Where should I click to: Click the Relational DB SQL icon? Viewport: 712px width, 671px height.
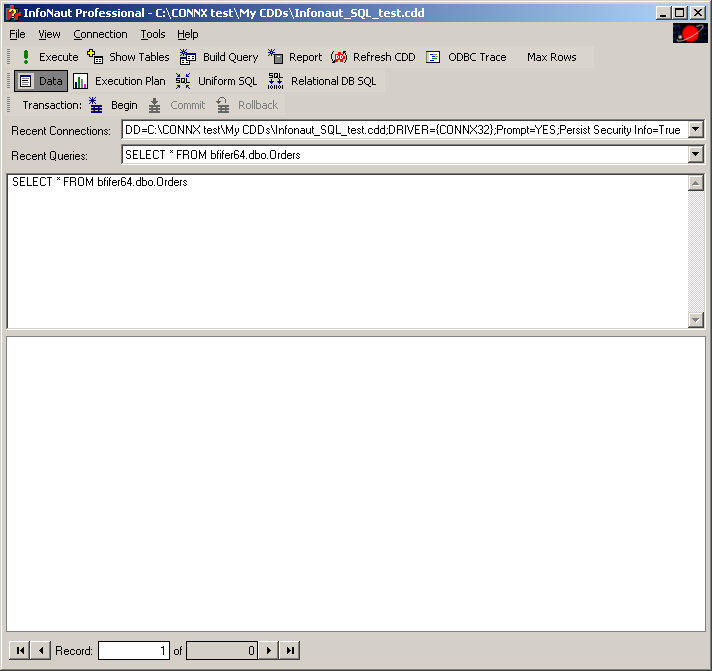(x=275, y=81)
